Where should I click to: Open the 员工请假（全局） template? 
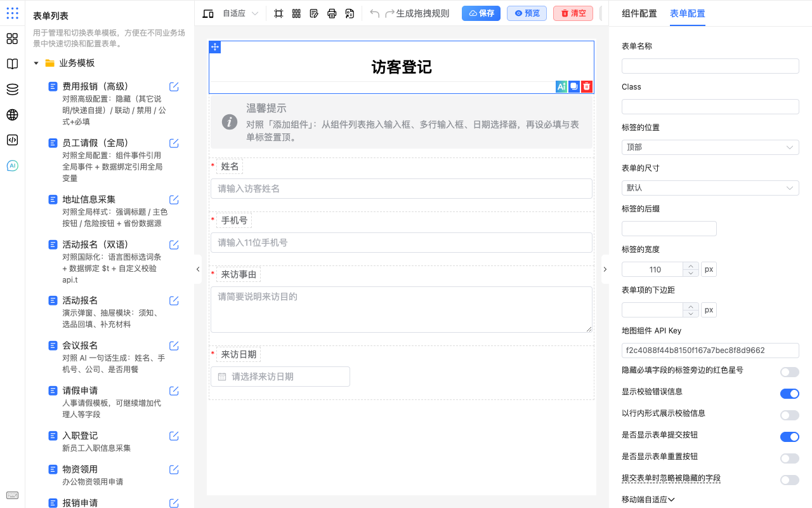click(95, 143)
